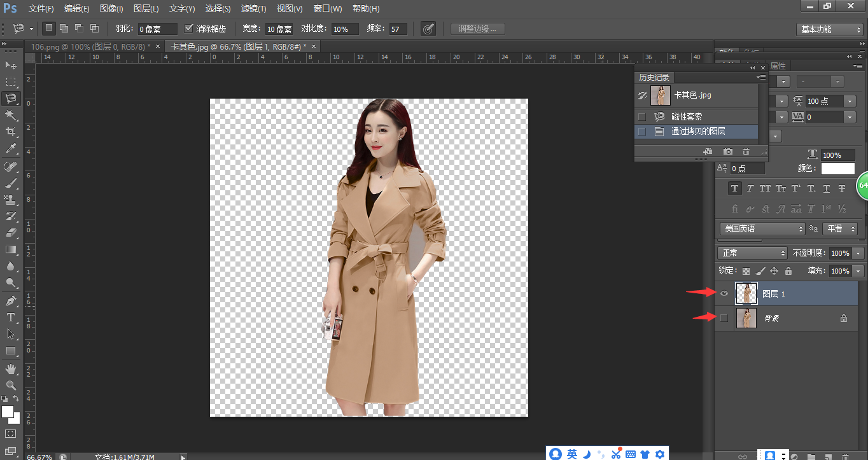
Task: Hide 图层 1 layer visibility
Action: [724, 293]
